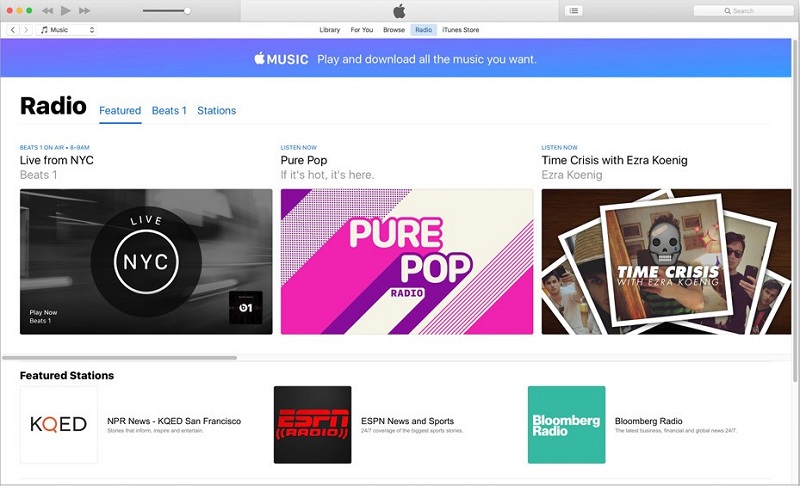
Task: Click "If it's hot, it's here." text
Action: click(328, 175)
